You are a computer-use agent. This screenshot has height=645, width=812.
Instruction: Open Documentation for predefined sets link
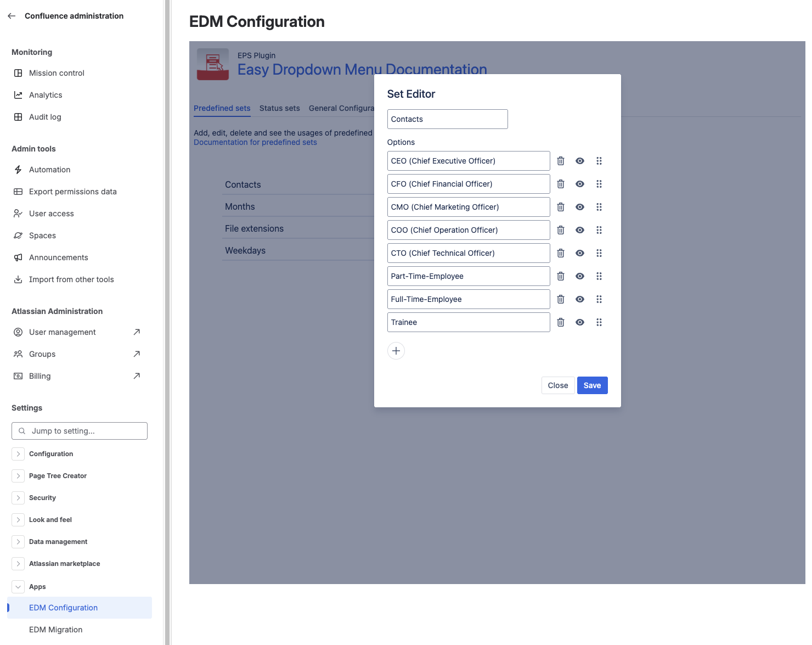point(255,142)
